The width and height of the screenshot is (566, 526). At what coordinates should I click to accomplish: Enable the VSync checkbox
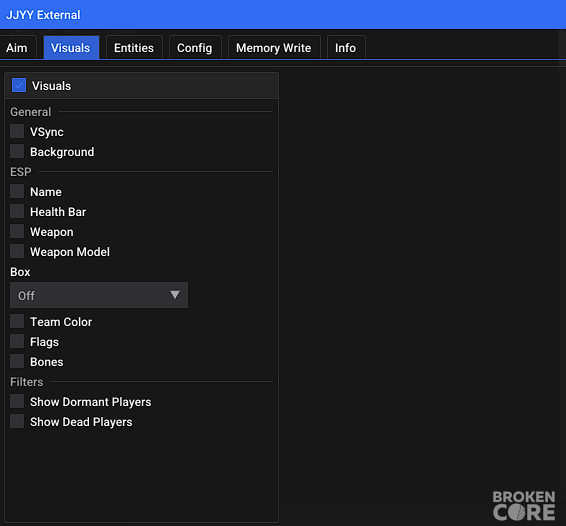[x=17, y=131]
